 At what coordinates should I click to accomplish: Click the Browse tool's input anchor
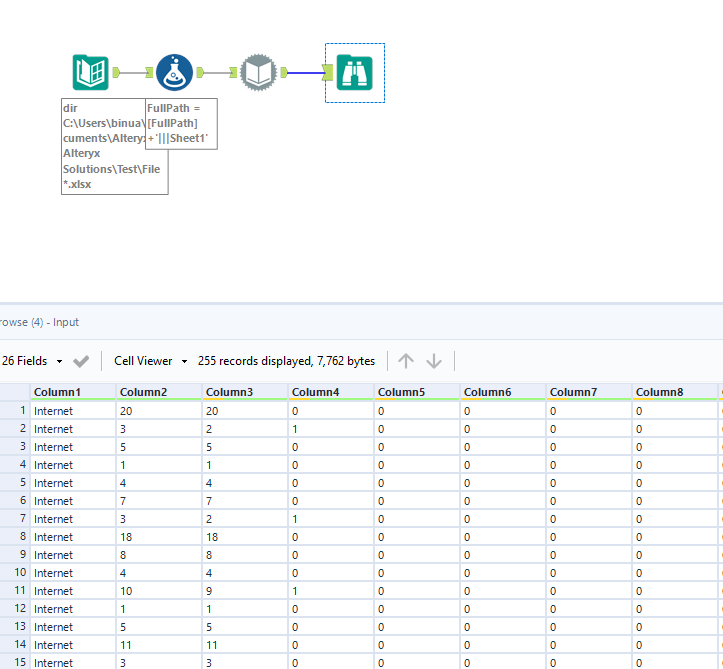point(327,72)
